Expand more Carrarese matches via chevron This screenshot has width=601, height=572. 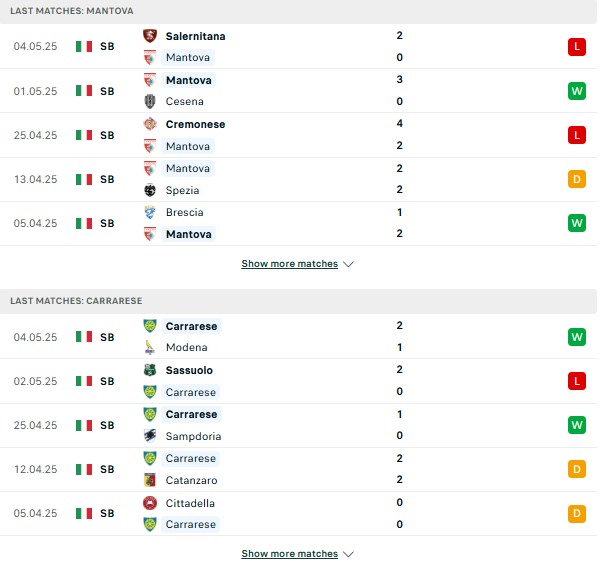(x=348, y=554)
